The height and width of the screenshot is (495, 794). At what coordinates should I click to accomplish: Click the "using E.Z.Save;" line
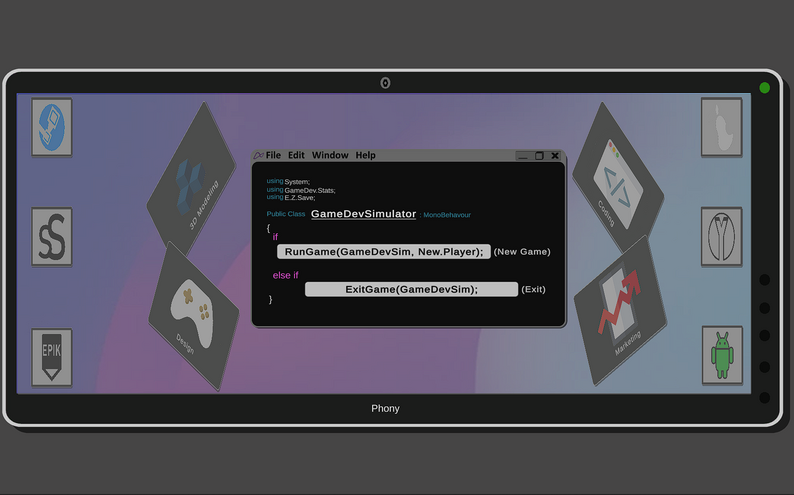[291, 197]
